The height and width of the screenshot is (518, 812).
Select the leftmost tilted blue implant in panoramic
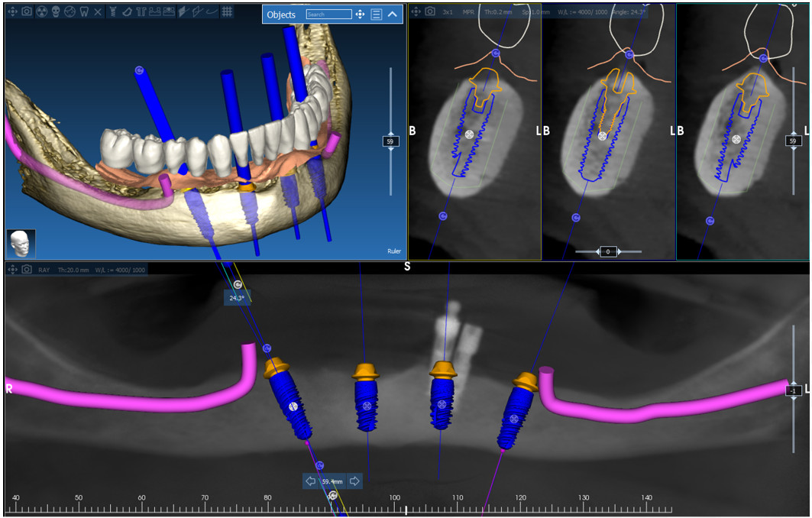coord(291,406)
